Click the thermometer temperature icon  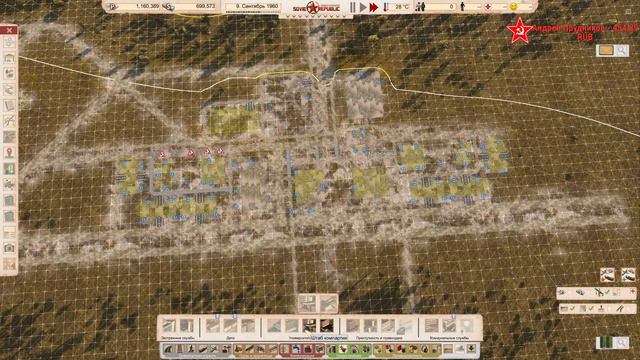click(x=386, y=7)
